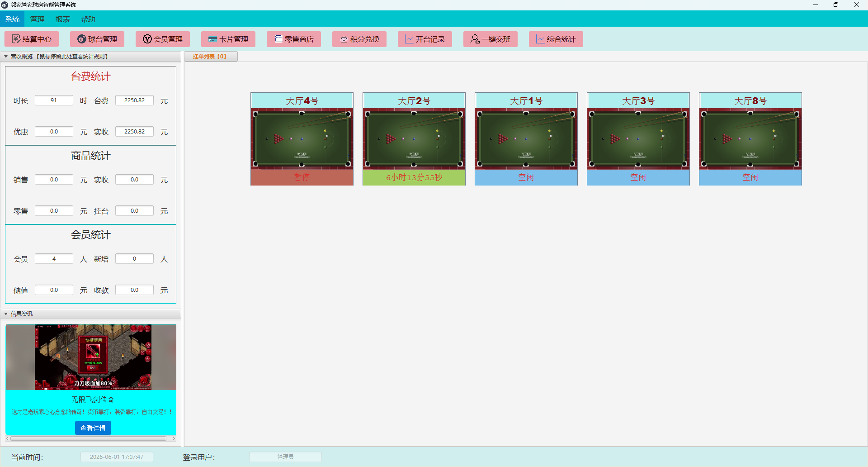
Task: Open the 系统 menu
Action: (x=13, y=19)
